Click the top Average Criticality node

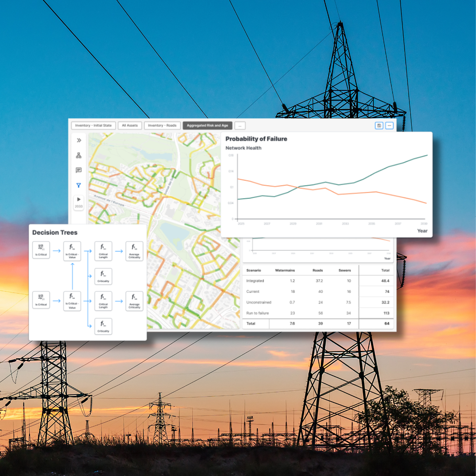134,251
